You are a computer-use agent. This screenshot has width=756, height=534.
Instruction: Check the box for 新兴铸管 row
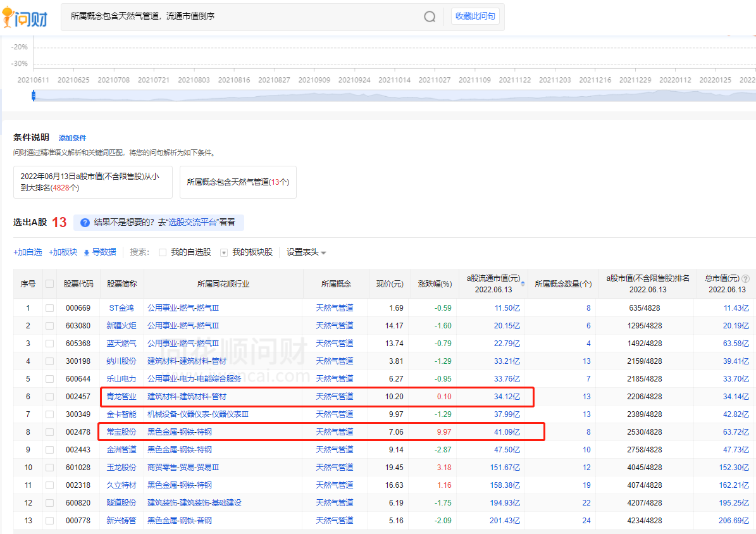pyautogui.click(x=49, y=521)
